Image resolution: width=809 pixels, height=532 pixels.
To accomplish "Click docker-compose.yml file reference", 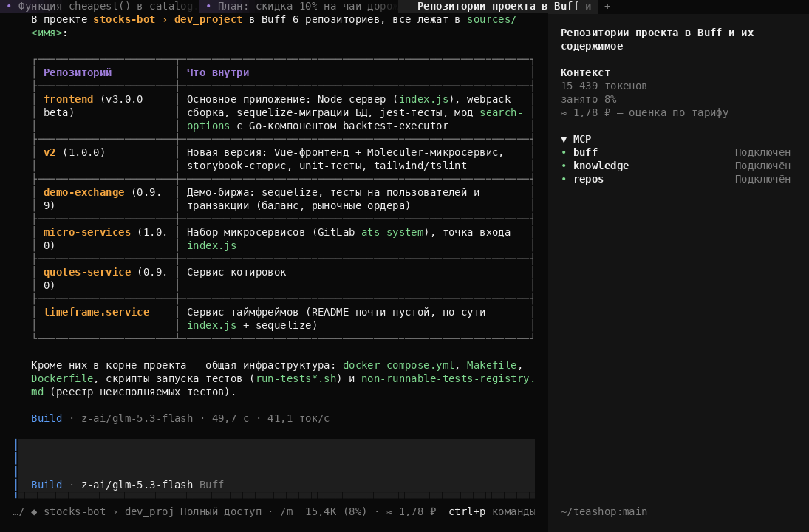I will tap(399, 365).
